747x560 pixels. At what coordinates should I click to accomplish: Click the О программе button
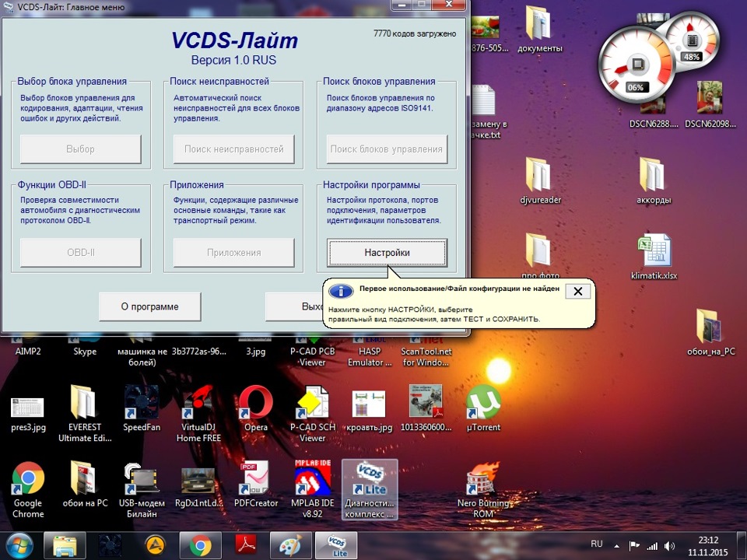pyautogui.click(x=149, y=306)
